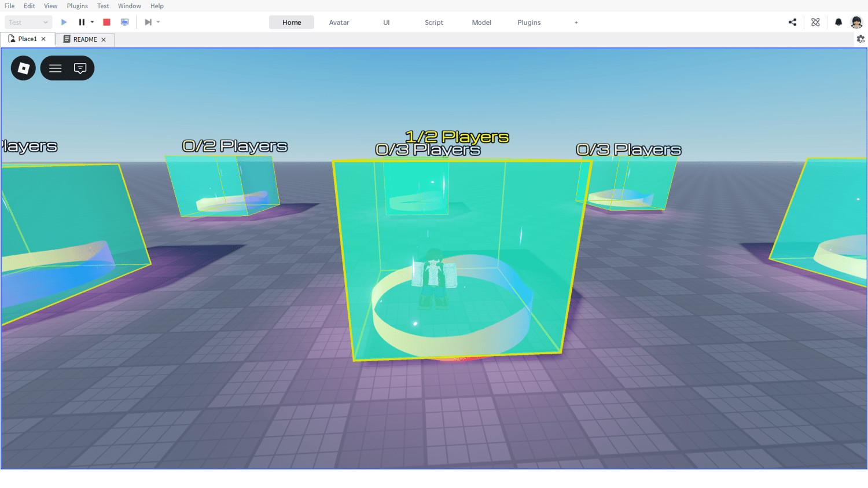
Task: Open the Edit menu
Action: [x=29, y=6]
